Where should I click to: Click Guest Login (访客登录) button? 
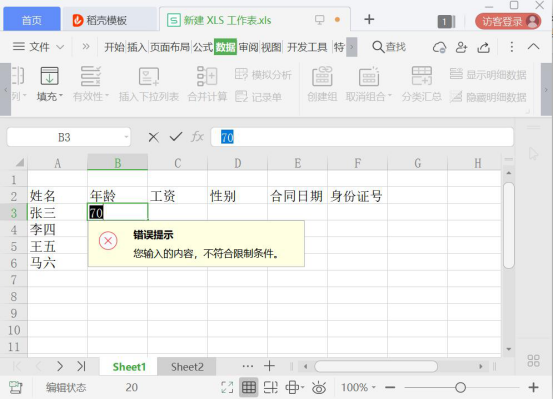pos(508,22)
